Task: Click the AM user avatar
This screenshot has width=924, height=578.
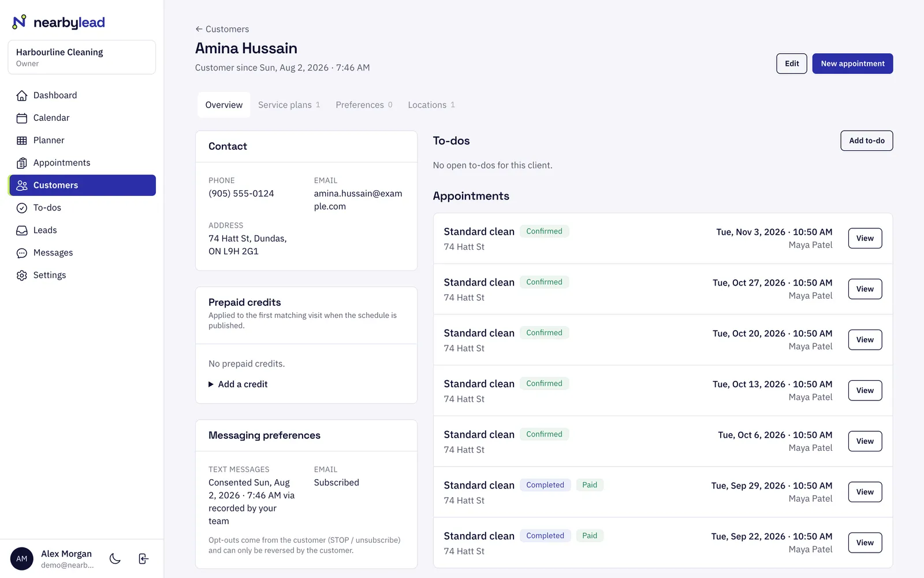Action: click(x=22, y=559)
